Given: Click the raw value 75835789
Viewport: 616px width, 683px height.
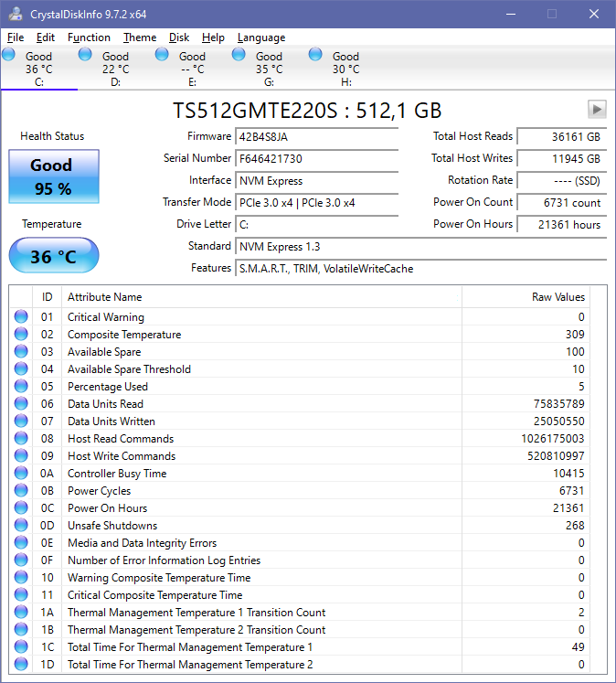Looking at the screenshot, I should 559,404.
